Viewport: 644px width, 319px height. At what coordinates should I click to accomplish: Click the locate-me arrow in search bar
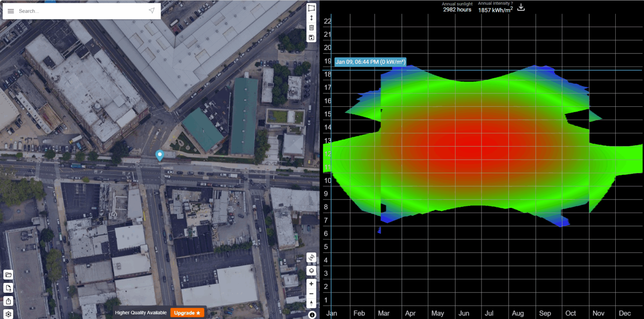click(152, 11)
